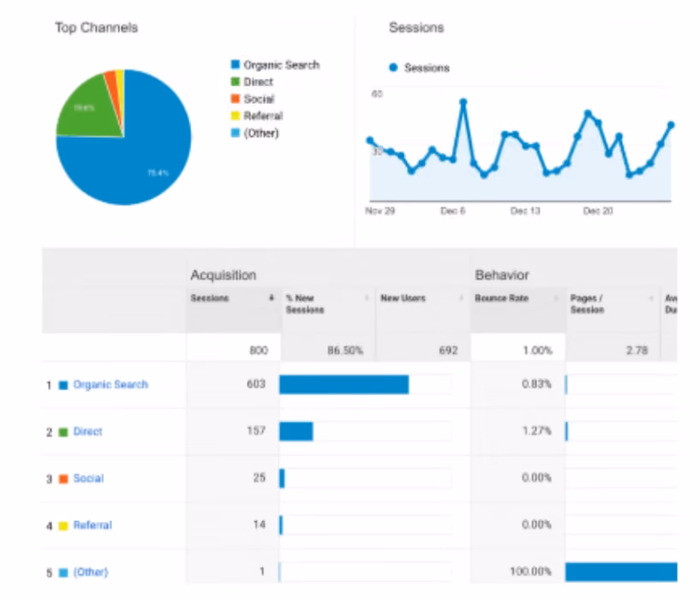The image size is (700, 600).
Task: Click Referral sessions value 14
Action: 260,525
